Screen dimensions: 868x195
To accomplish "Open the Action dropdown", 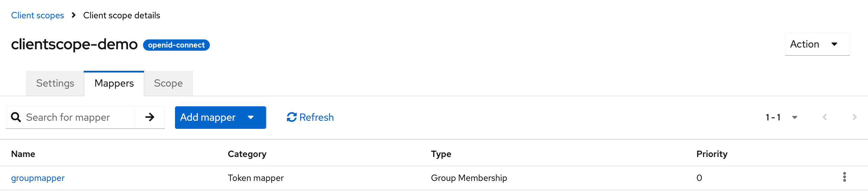I will click(817, 44).
